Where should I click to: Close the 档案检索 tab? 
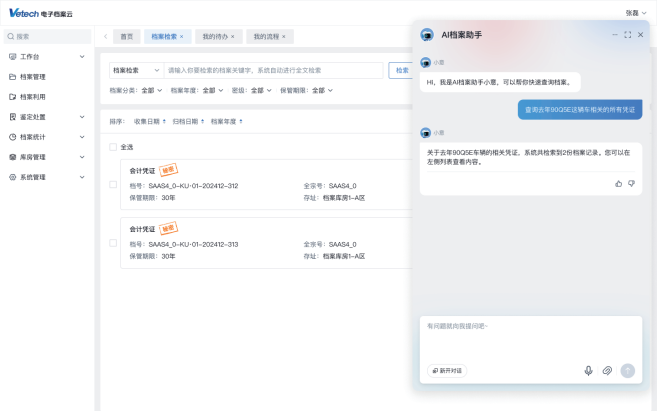point(181,36)
